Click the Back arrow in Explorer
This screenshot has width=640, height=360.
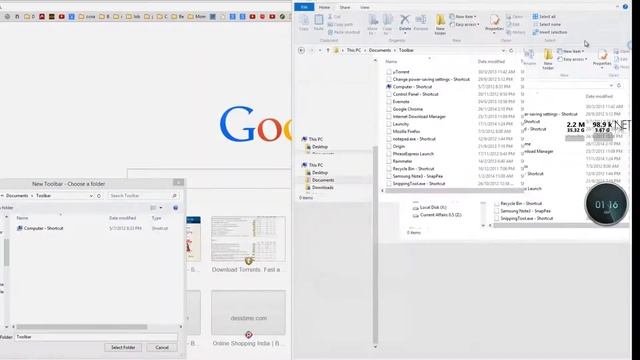[x=301, y=50]
